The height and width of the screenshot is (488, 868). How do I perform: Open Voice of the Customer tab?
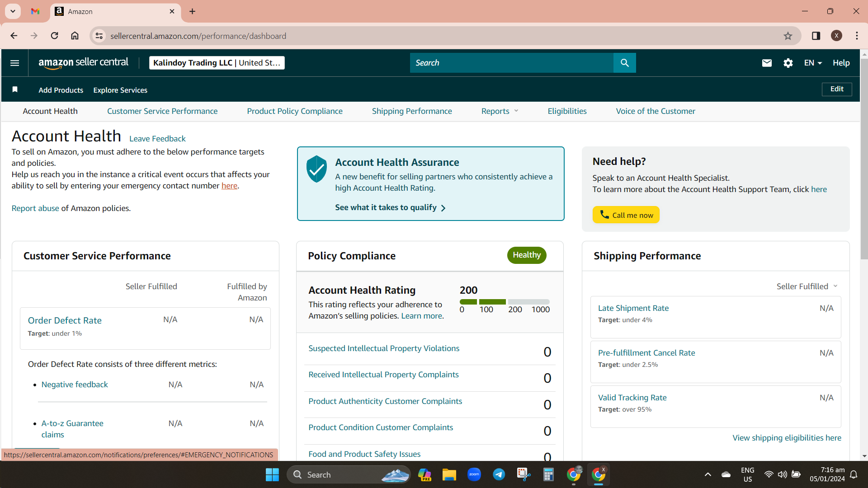[656, 111]
